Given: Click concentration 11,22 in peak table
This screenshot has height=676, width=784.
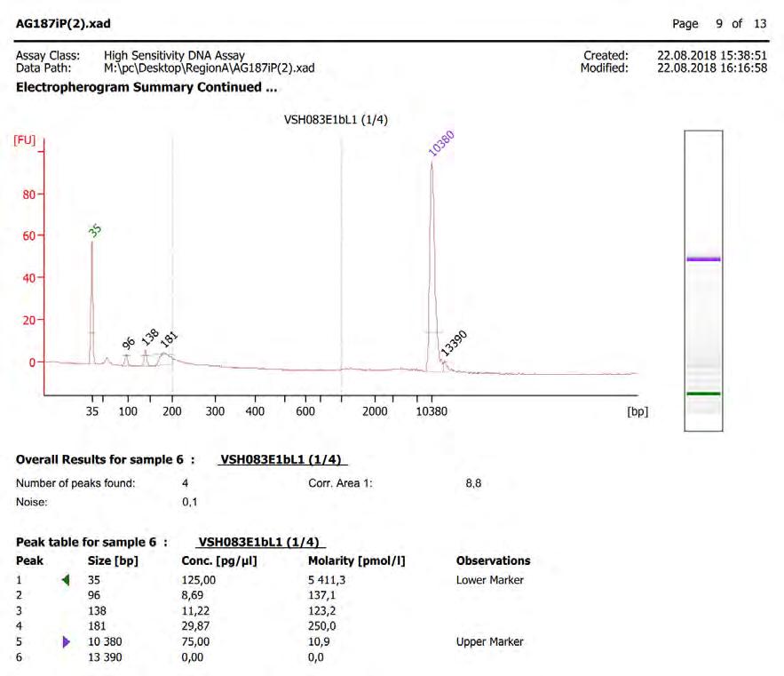Looking at the screenshot, I should pos(195,611).
